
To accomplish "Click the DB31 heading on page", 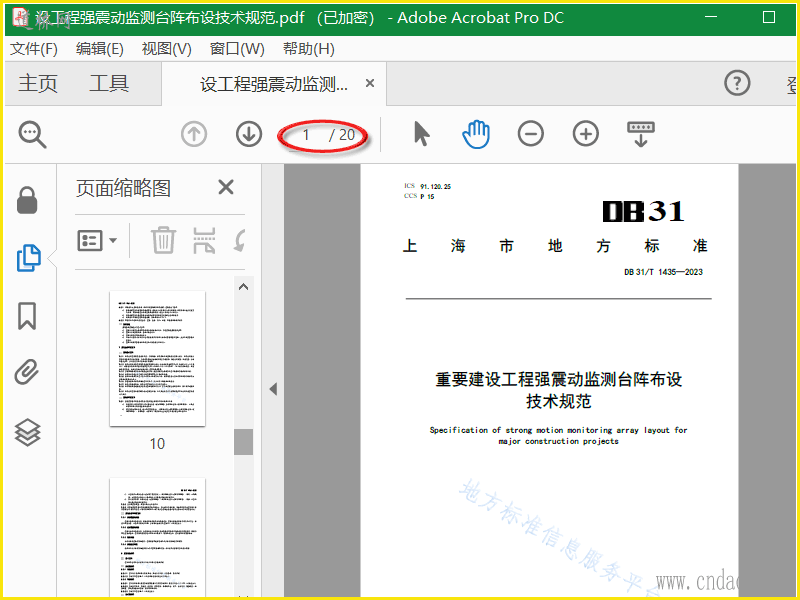I will [x=643, y=211].
